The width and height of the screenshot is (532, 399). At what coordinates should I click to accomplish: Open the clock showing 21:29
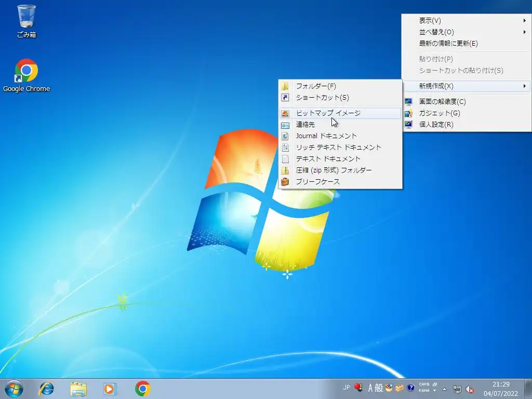pos(501,389)
